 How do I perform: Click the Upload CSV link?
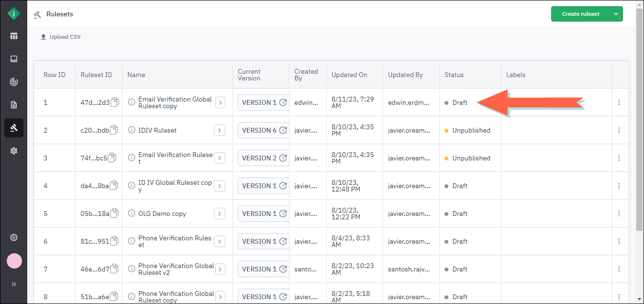click(x=61, y=37)
